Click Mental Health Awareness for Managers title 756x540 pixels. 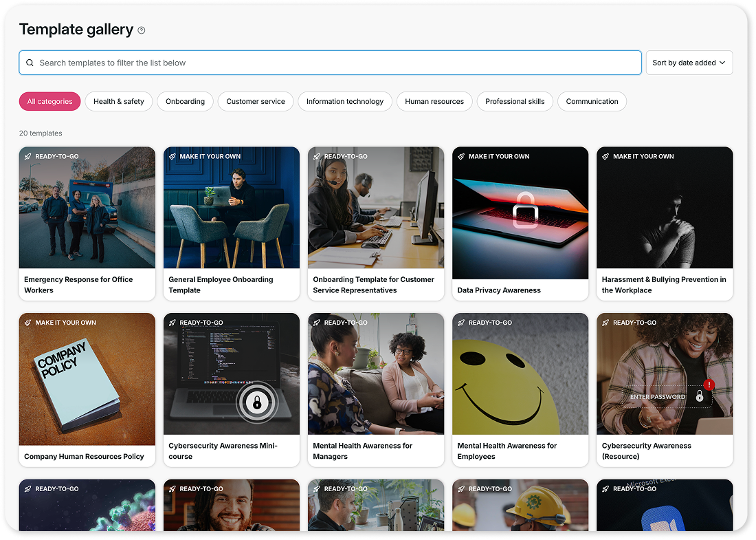pyautogui.click(x=363, y=451)
